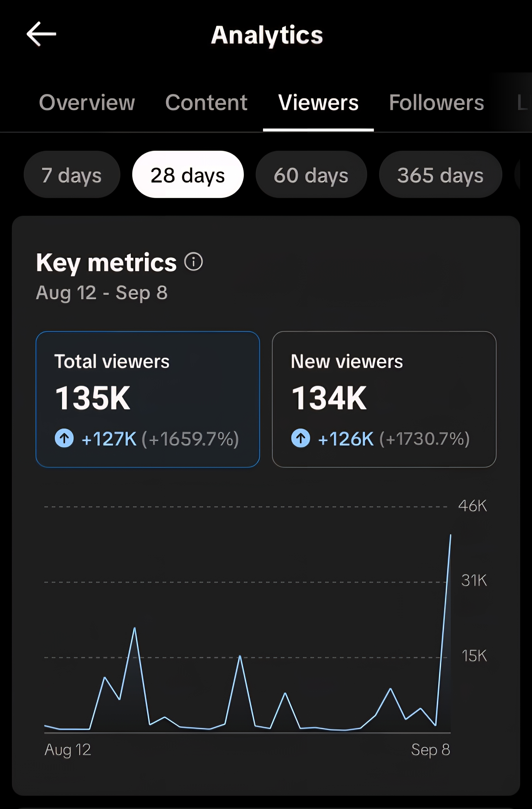The width and height of the screenshot is (532, 809).
Task: Open the Key metrics info icon
Action: coord(193,262)
